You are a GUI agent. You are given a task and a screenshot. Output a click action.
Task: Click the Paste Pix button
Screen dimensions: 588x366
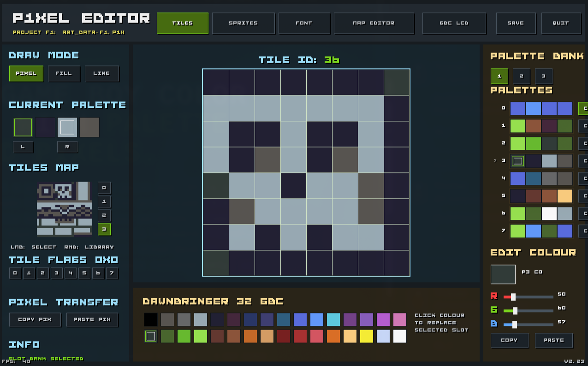coord(92,319)
